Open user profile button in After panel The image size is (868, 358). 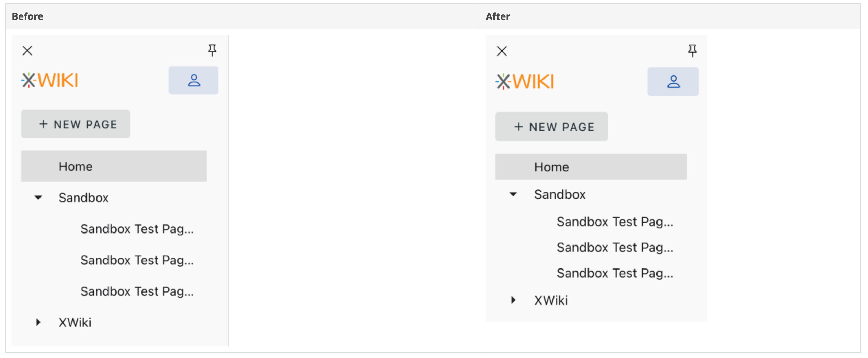point(673,82)
